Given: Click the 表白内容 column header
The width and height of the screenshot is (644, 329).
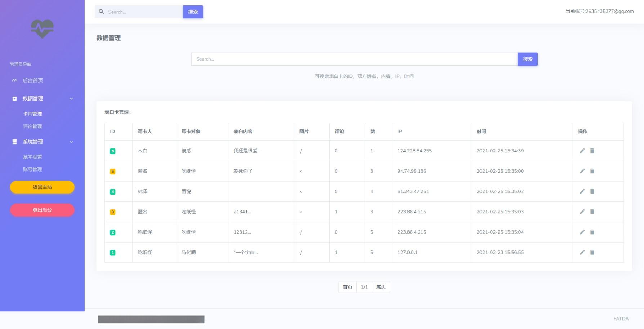Looking at the screenshot, I should [243, 132].
